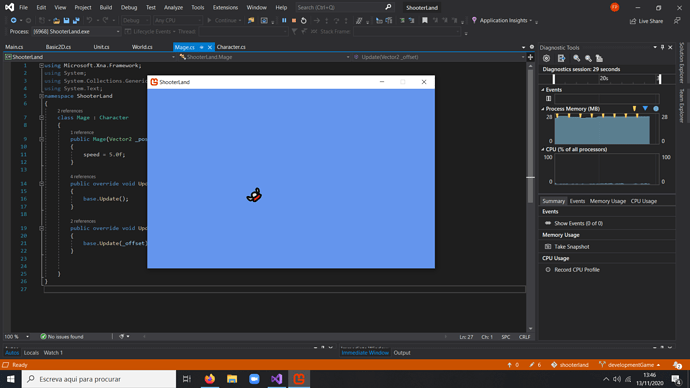Collapse the Events section in Diagnostic Tools
The width and height of the screenshot is (690, 388).
click(543, 90)
